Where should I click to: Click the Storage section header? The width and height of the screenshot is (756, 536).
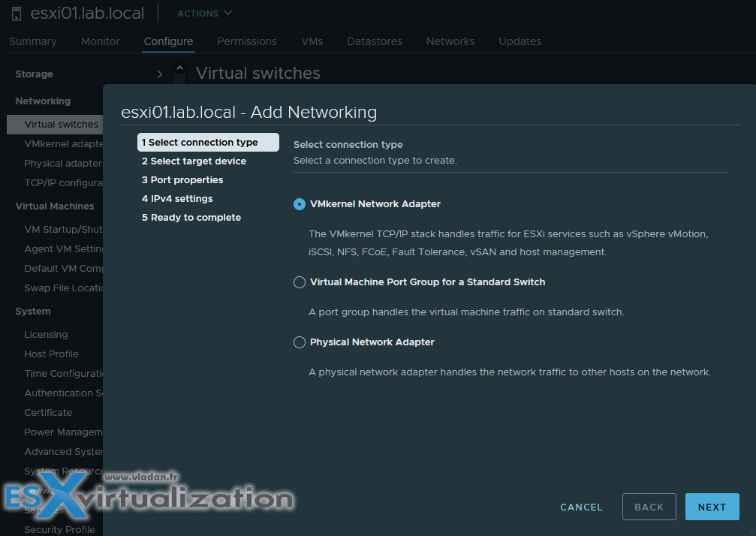pyautogui.click(x=35, y=74)
